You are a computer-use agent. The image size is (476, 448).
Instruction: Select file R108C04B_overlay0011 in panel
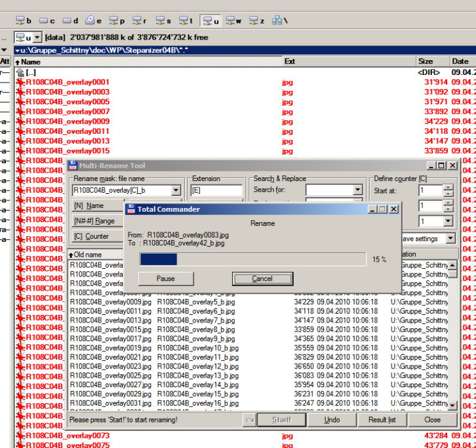click(67, 131)
